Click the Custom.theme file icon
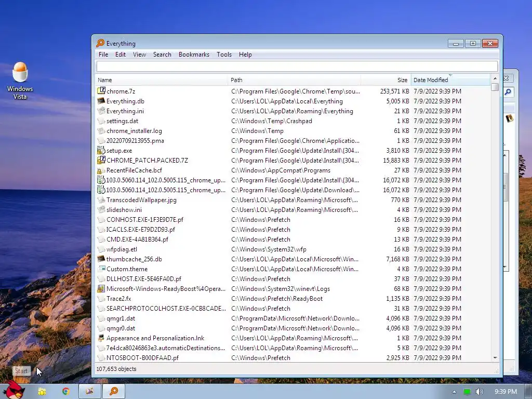Image resolution: width=532 pixels, height=399 pixels. (x=101, y=269)
